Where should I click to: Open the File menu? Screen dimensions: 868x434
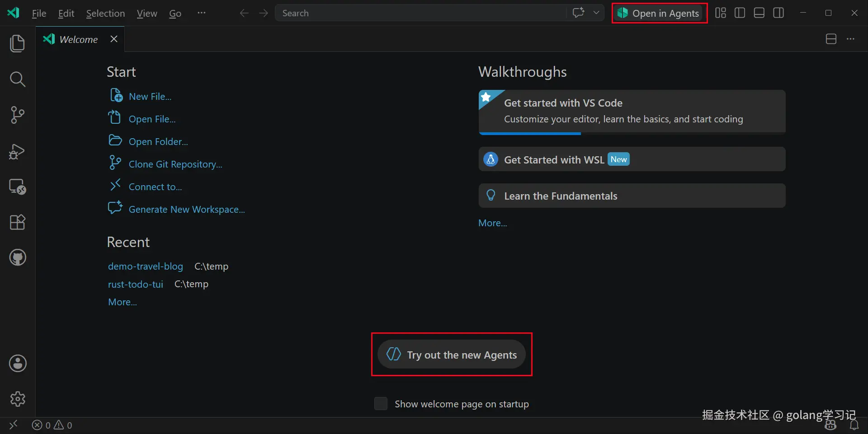pyautogui.click(x=39, y=14)
